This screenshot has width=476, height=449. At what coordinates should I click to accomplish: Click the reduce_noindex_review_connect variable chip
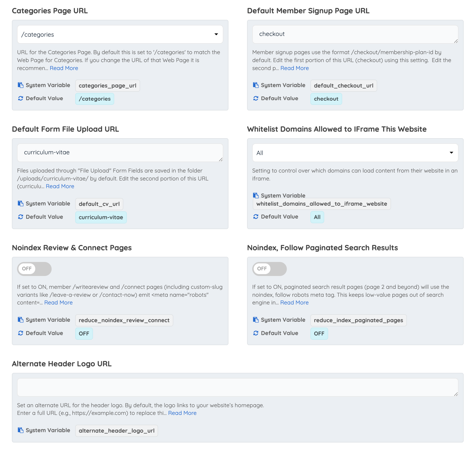[x=124, y=320]
